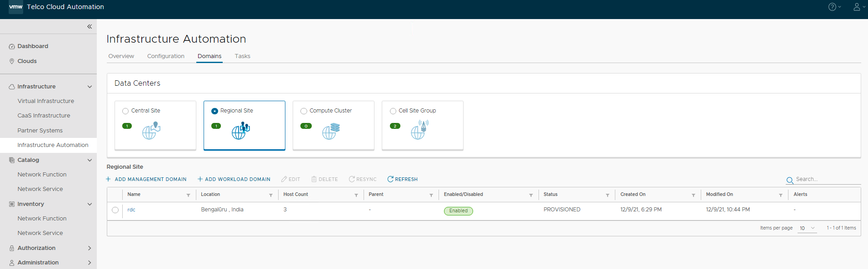Collapse the sidebar with double-chevron icon
This screenshot has height=269, width=868.
(90, 26)
